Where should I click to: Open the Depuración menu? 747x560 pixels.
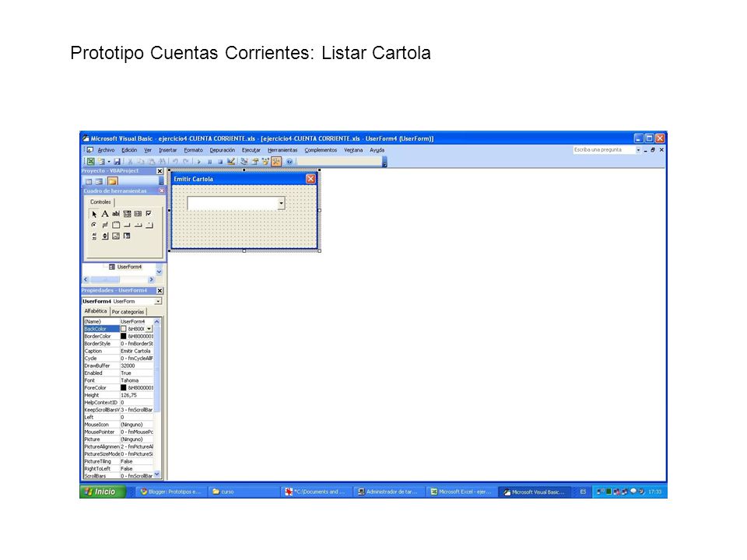point(223,150)
